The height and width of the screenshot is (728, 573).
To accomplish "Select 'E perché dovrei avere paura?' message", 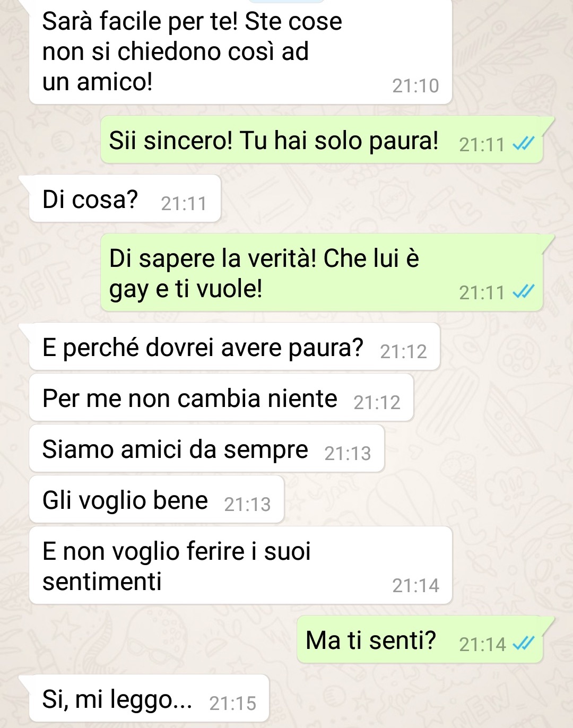I will tap(235, 346).
